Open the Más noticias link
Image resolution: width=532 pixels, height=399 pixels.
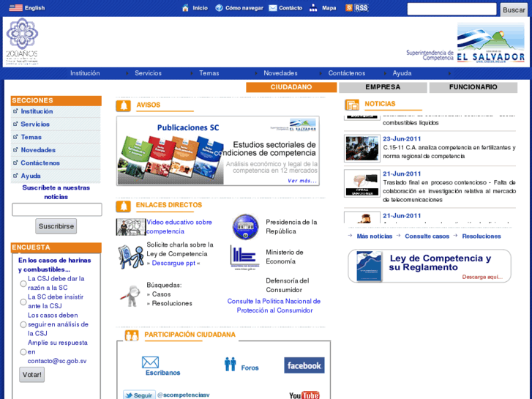(375, 236)
